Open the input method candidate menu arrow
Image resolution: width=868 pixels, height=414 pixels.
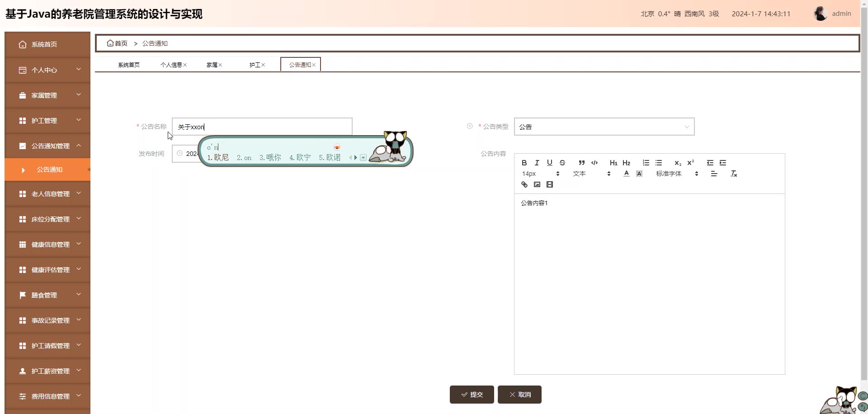[363, 158]
